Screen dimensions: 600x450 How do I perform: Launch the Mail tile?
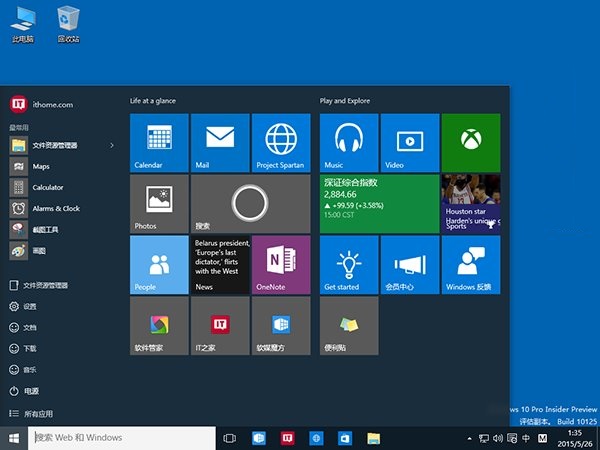pos(220,142)
